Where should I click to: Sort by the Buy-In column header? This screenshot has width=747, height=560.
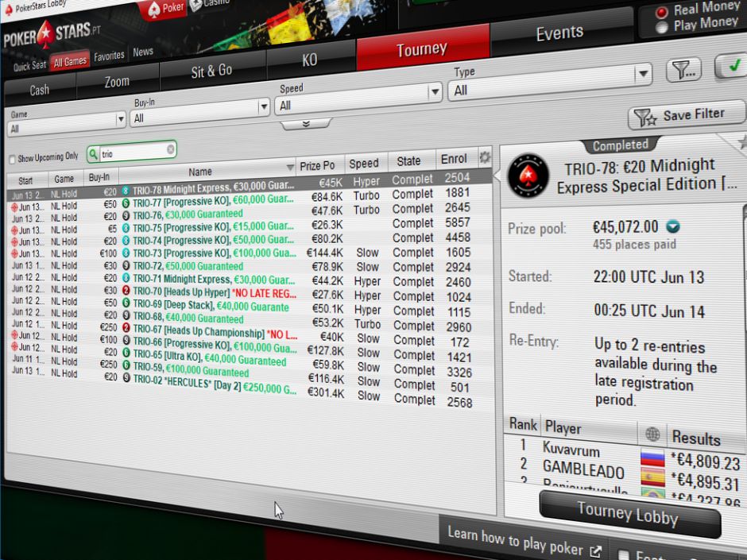(99, 177)
